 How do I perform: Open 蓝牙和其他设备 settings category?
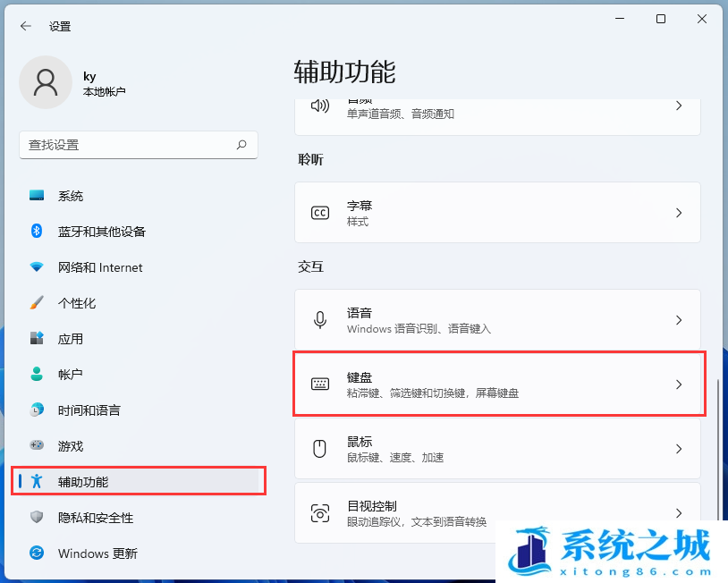pyautogui.click(x=139, y=232)
